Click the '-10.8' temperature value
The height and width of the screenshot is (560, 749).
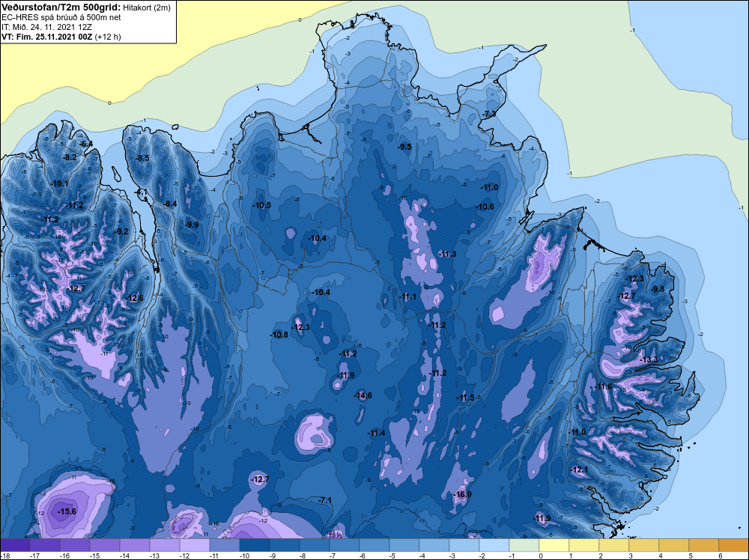(x=279, y=335)
